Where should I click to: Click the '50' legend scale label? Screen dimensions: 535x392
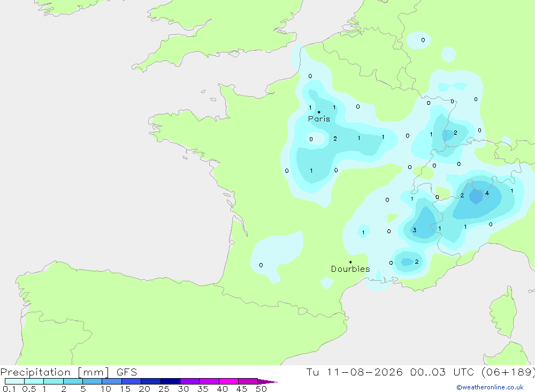(x=261, y=389)
